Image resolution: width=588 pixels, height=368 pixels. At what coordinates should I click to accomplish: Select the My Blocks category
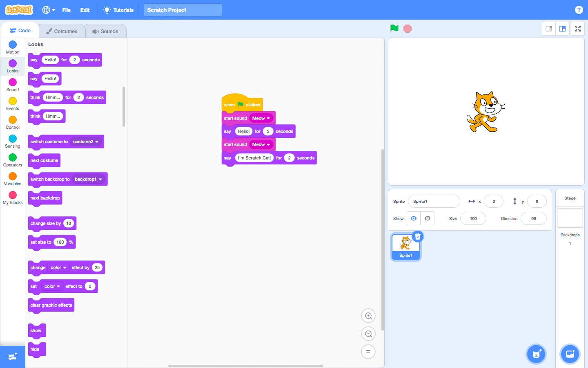pos(13,198)
